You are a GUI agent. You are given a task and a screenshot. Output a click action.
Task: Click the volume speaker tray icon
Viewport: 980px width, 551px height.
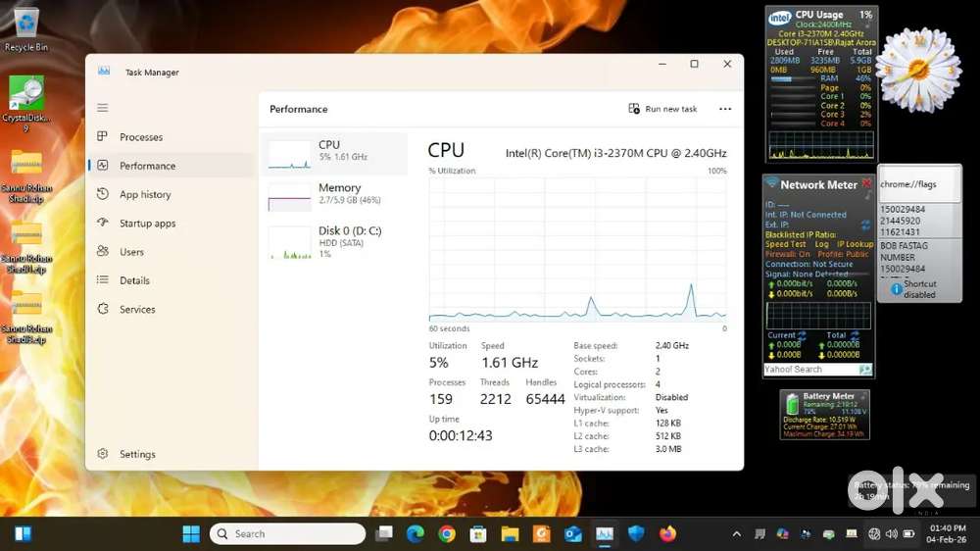coord(891,534)
